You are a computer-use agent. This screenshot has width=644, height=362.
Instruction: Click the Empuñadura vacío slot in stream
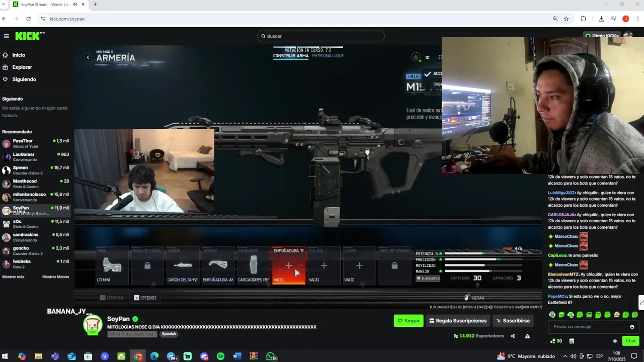(288, 265)
